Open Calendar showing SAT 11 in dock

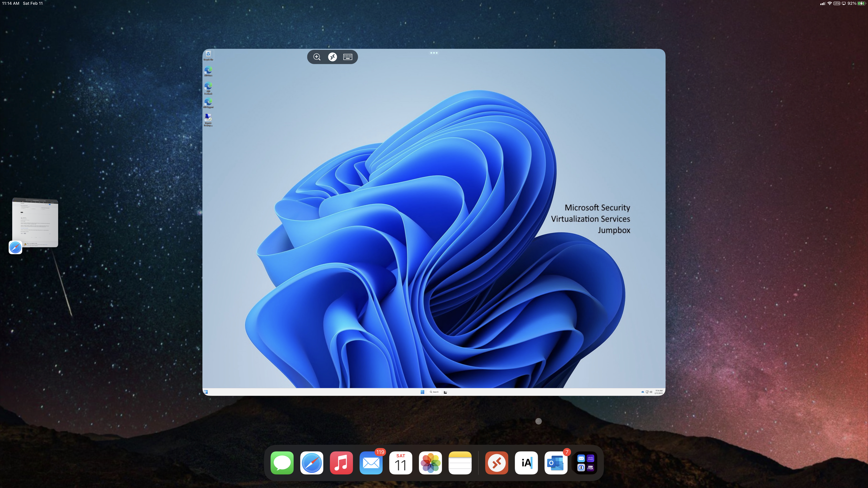[x=401, y=463]
